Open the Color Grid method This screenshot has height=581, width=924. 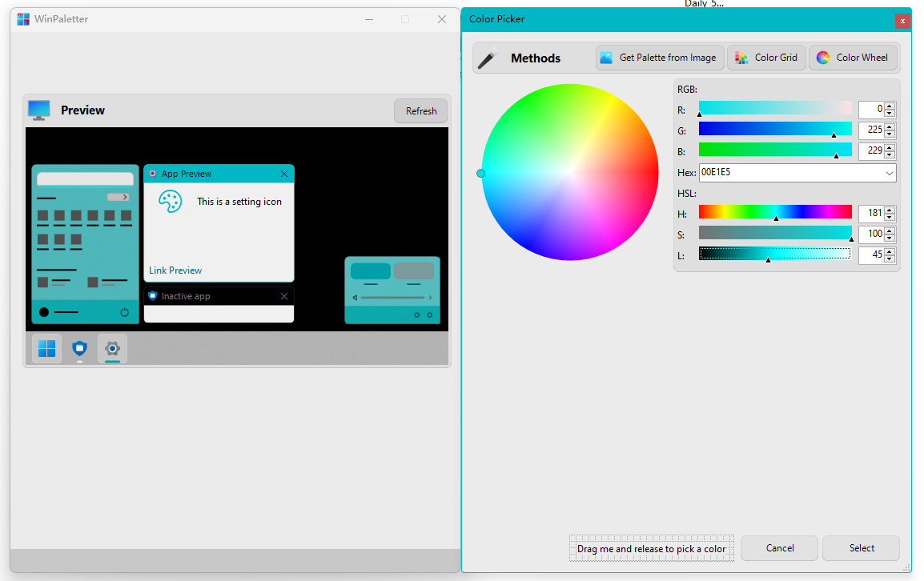[x=766, y=58]
